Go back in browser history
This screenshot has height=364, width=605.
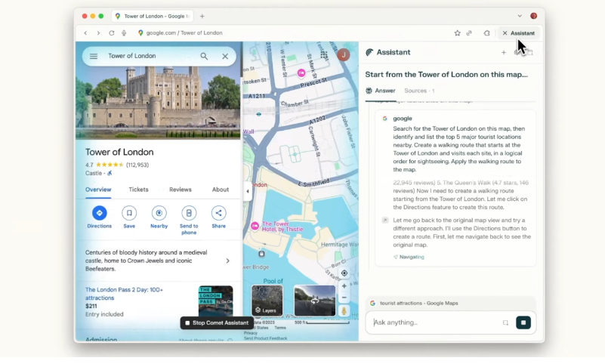click(85, 33)
